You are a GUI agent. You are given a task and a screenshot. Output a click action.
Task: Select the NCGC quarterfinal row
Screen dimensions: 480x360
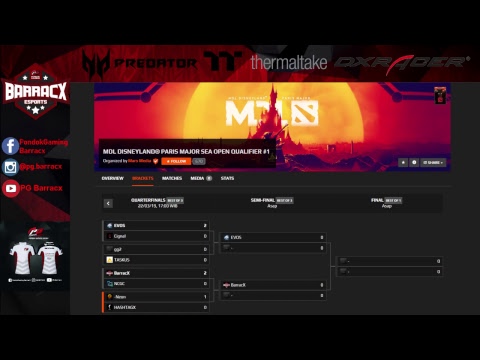pos(156,284)
